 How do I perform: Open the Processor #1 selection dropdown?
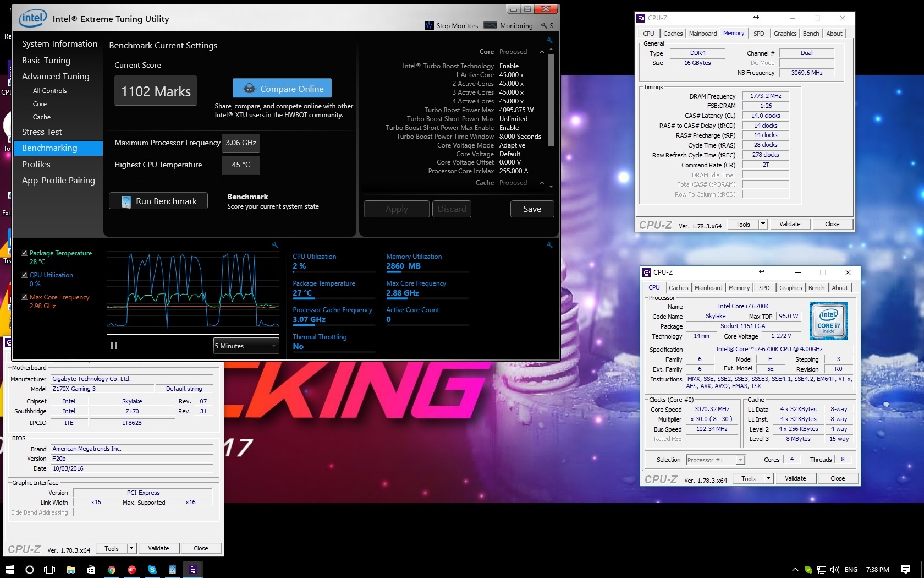(x=716, y=460)
